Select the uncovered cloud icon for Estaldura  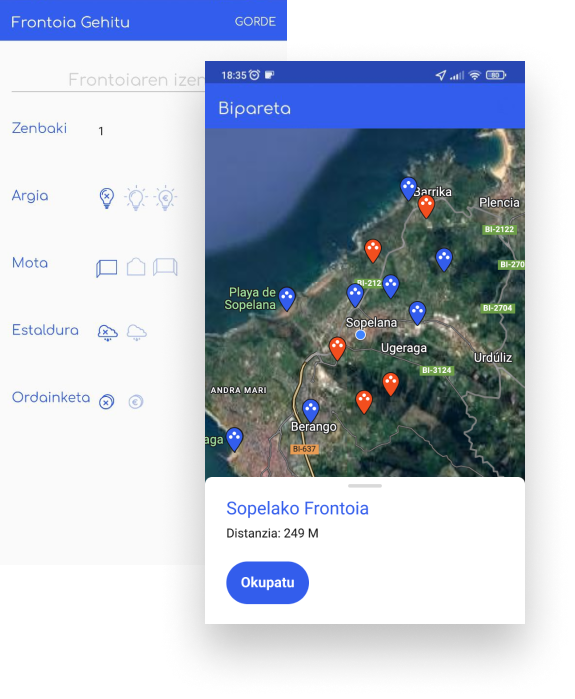tap(107, 333)
